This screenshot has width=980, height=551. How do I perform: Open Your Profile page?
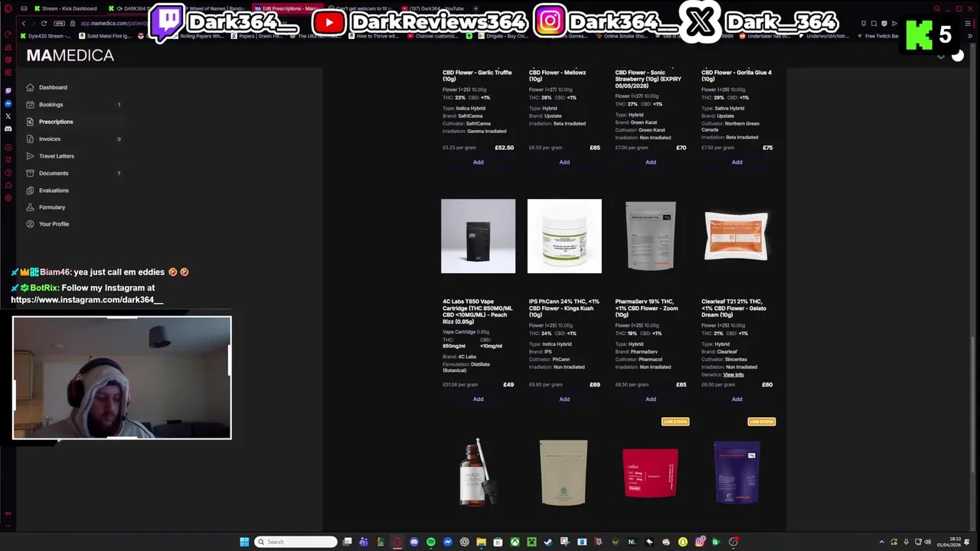pyautogui.click(x=54, y=224)
